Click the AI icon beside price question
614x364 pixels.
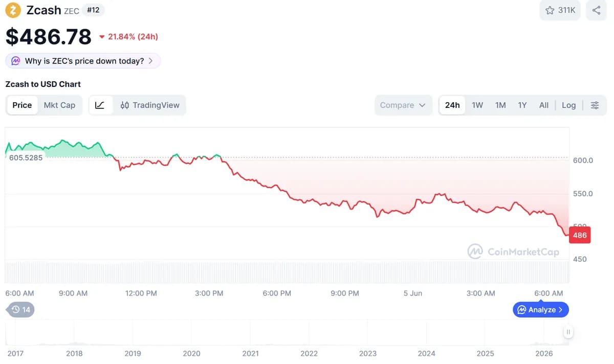click(16, 61)
